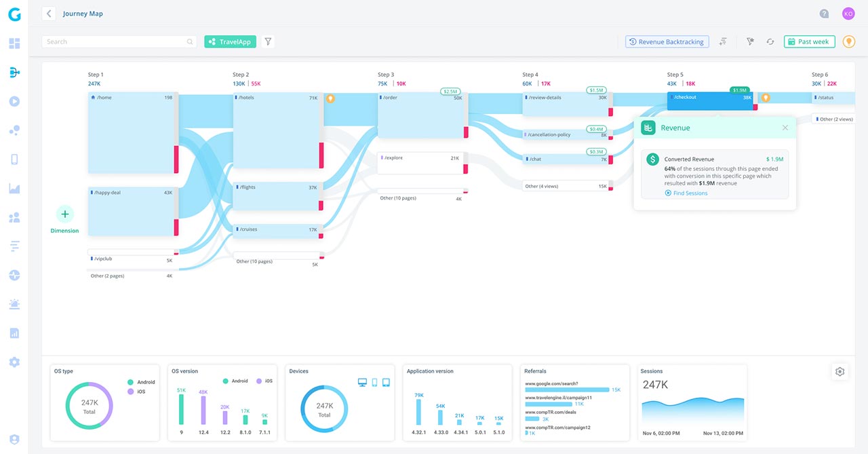Select the /cruises node
Screen dimensions: 868x454
click(278, 231)
